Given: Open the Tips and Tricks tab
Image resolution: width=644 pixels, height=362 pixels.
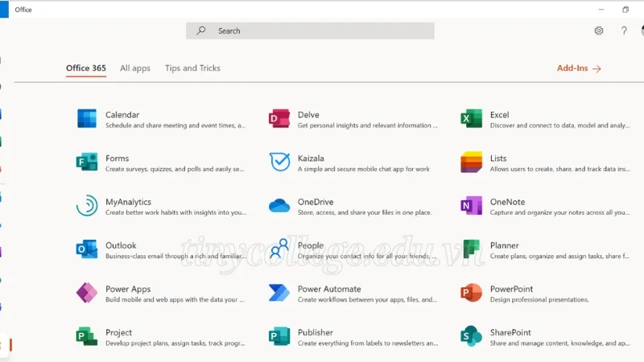Looking at the screenshot, I should pyautogui.click(x=192, y=68).
